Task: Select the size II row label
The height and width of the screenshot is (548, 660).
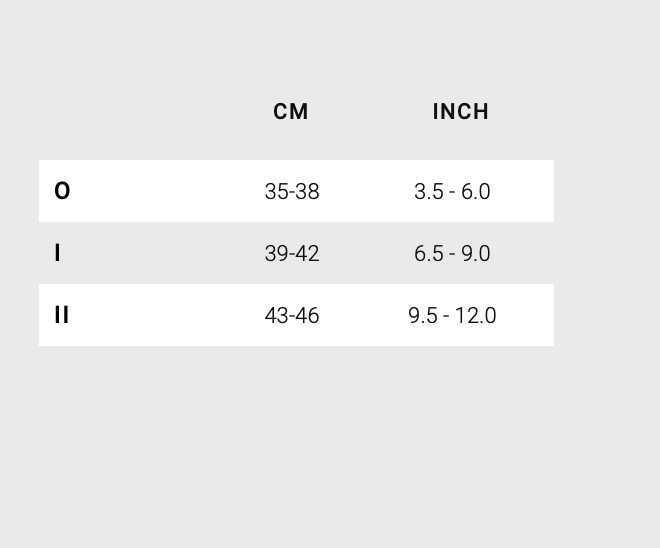Action: (x=61, y=315)
